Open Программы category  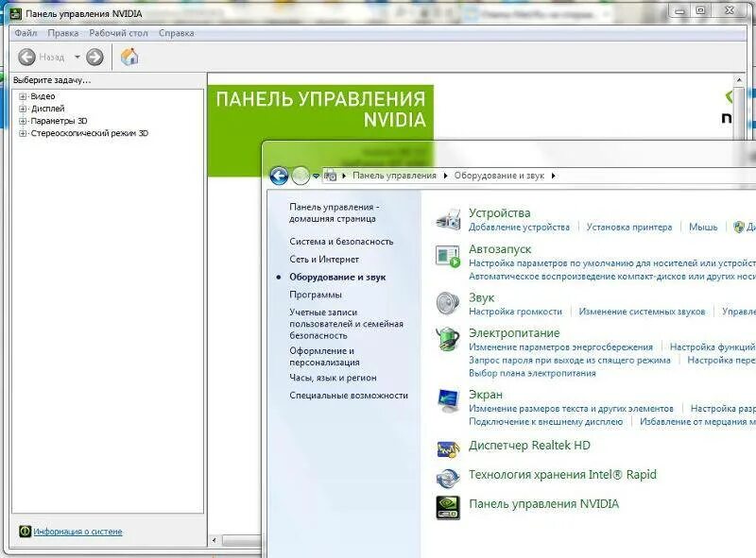point(316,295)
